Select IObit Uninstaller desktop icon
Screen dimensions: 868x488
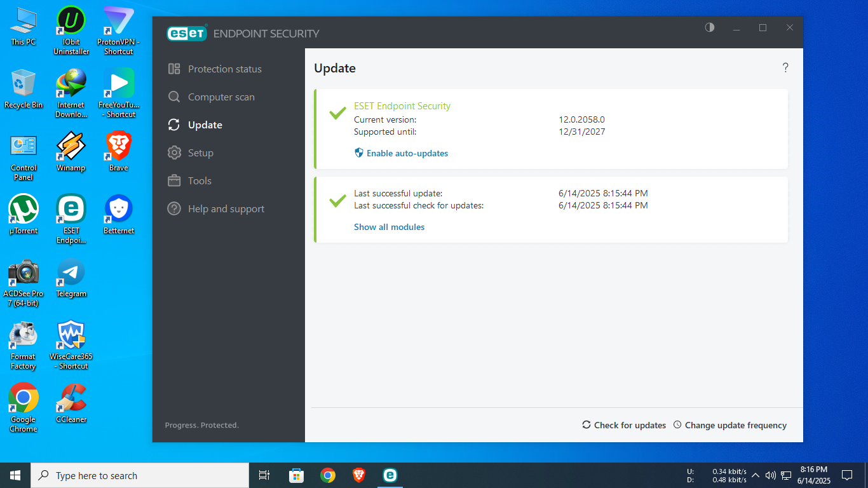71,30
